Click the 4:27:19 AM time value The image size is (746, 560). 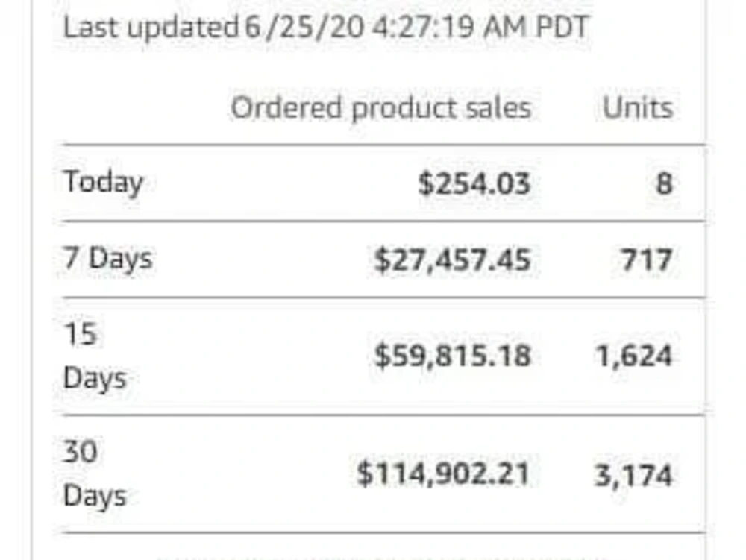tap(448, 27)
